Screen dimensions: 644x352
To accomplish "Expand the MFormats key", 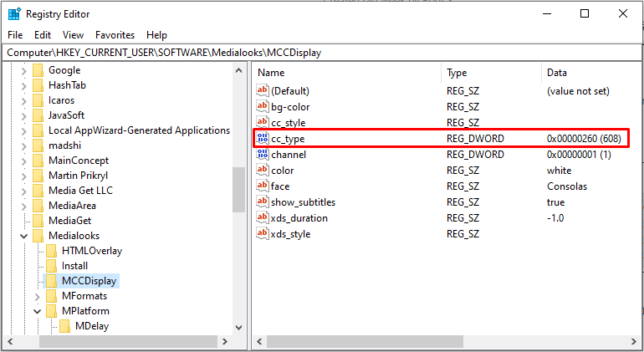I will [38, 297].
